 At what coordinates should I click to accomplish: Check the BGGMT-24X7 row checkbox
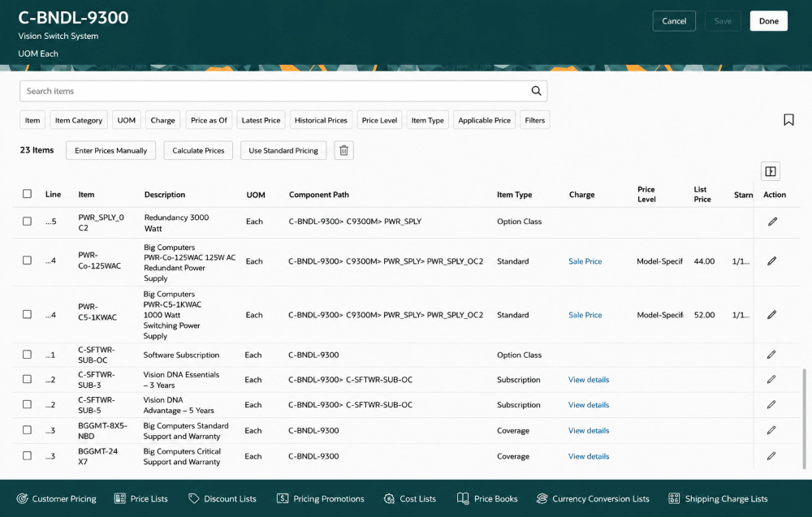tap(27, 455)
